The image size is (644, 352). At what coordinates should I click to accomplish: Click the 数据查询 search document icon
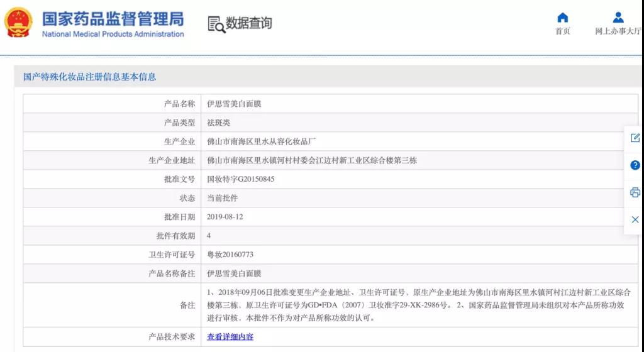[x=216, y=25]
